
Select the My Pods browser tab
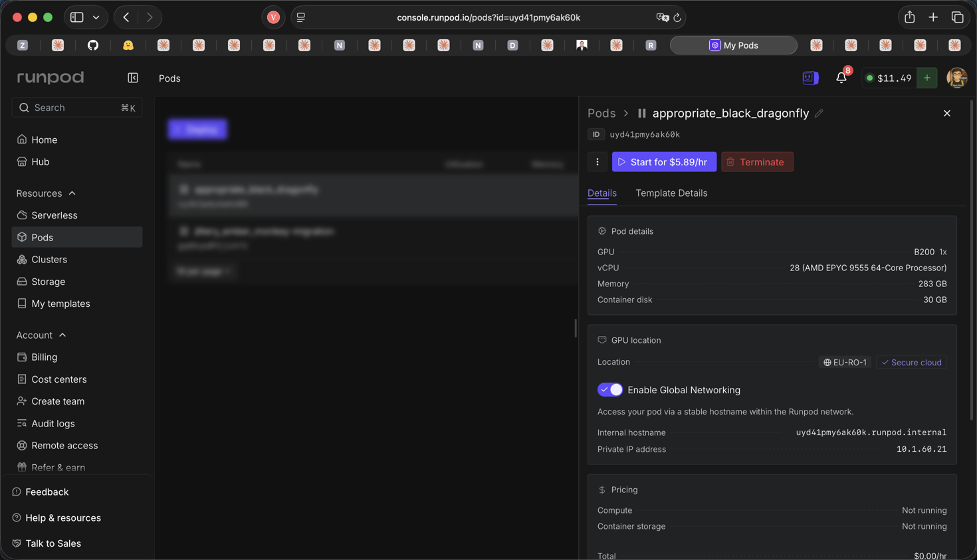[x=733, y=45]
